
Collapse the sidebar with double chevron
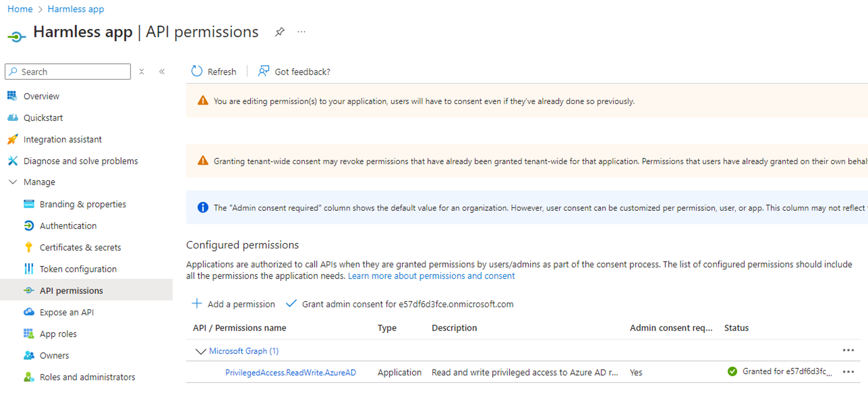162,71
